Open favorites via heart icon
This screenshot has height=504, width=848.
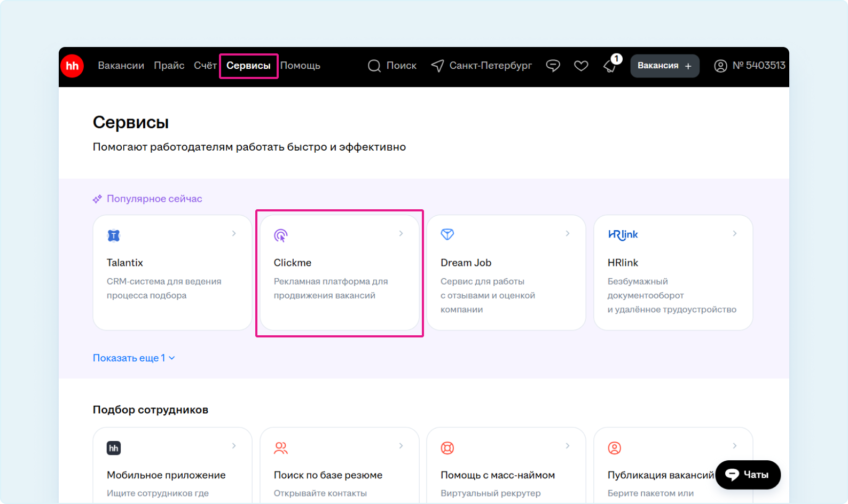581,66
